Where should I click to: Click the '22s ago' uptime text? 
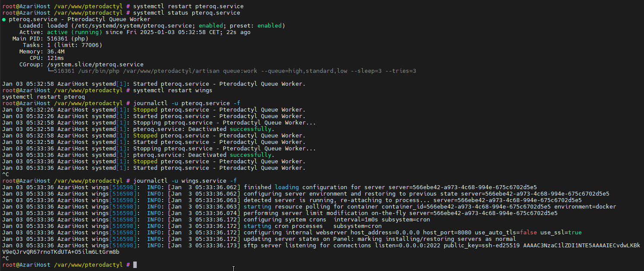click(x=239, y=32)
